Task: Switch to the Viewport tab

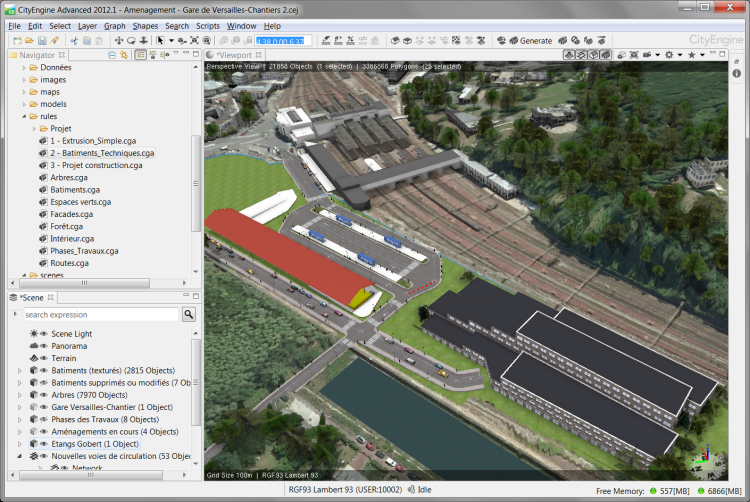Action: click(234, 55)
